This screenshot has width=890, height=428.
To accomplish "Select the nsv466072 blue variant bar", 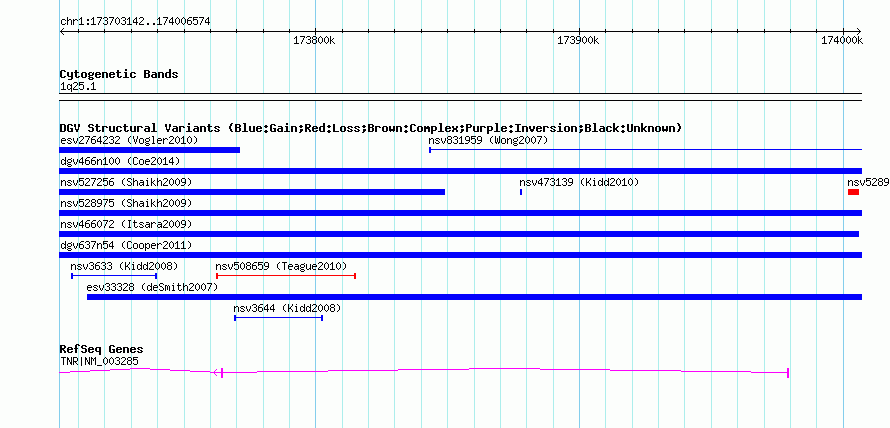I will click(459, 234).
